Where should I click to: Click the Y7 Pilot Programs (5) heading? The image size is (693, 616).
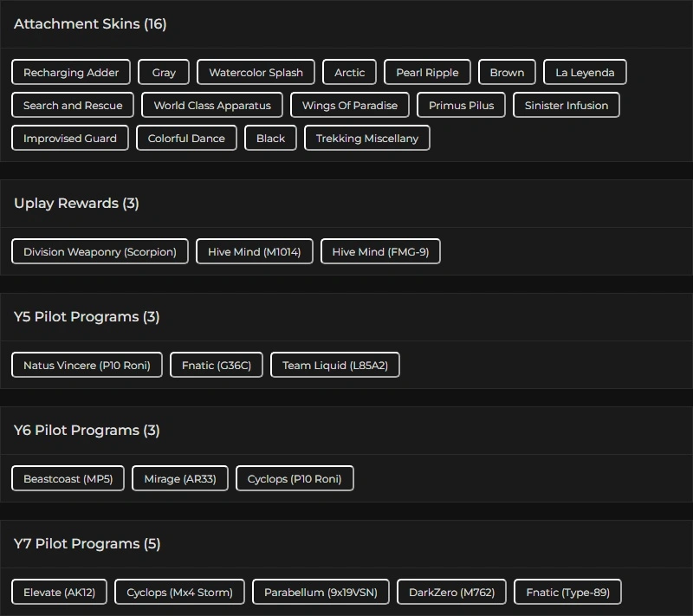click(87, 543)
